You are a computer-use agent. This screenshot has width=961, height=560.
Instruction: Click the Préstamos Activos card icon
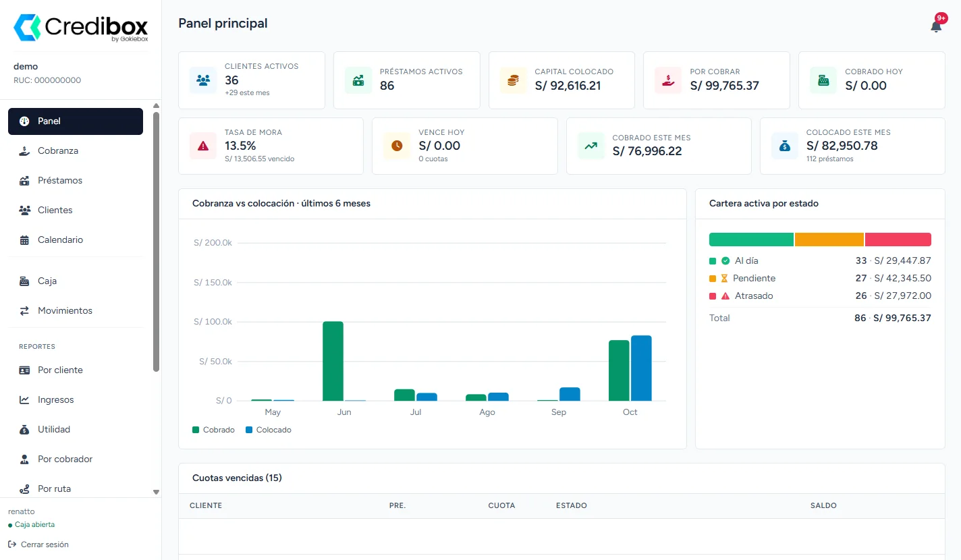[x=358, y=80]
